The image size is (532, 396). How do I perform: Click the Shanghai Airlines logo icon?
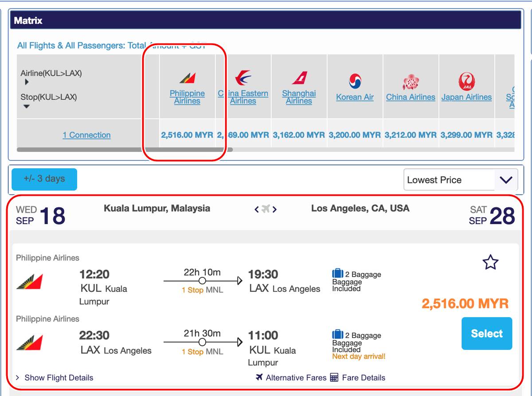coord(299,78)
